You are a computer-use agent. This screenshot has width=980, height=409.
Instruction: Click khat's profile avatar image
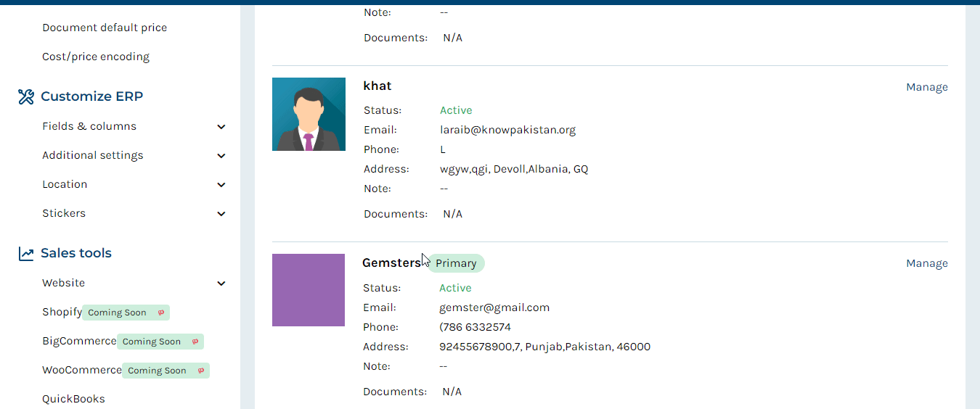pos(309,114)
